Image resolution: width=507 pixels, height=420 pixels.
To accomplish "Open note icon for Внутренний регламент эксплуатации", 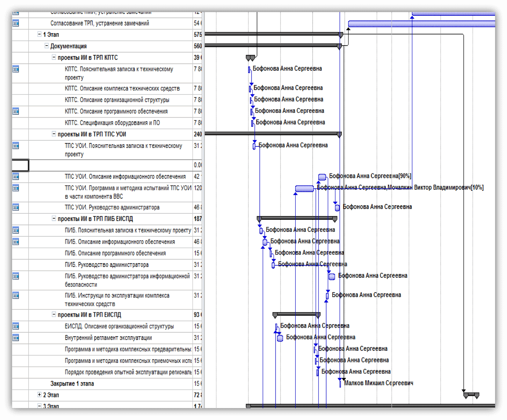I will (15, 338).
